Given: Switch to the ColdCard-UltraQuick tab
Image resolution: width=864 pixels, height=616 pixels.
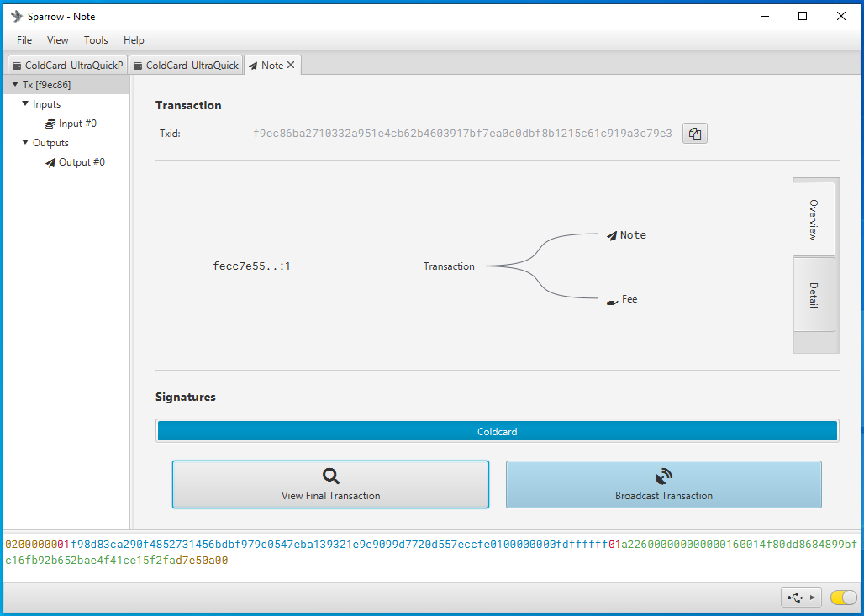Looking at the screenshot, I should coord(187,65).
